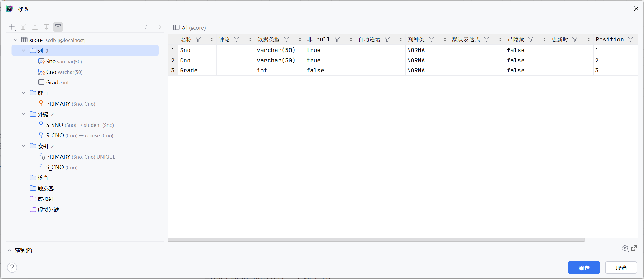Screen dimensions: 644x279
Task: Filter the 非 null column
Action: point(337,39)
